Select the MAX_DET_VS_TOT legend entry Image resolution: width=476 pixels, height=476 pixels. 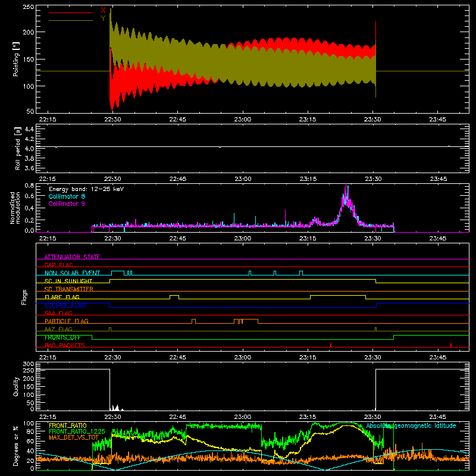[x=74, y=437]
